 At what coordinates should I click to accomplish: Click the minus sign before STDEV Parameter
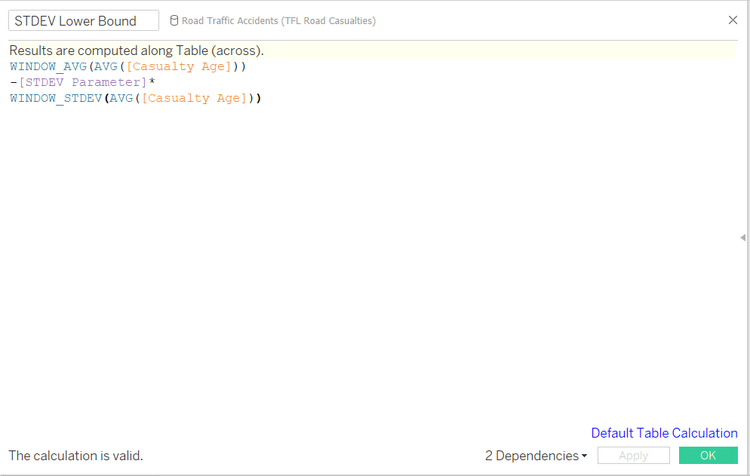pyautogui.click(x=14, y=82)
